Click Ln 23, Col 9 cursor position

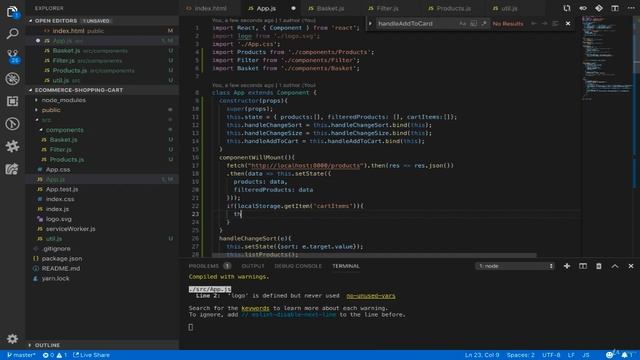482,355
